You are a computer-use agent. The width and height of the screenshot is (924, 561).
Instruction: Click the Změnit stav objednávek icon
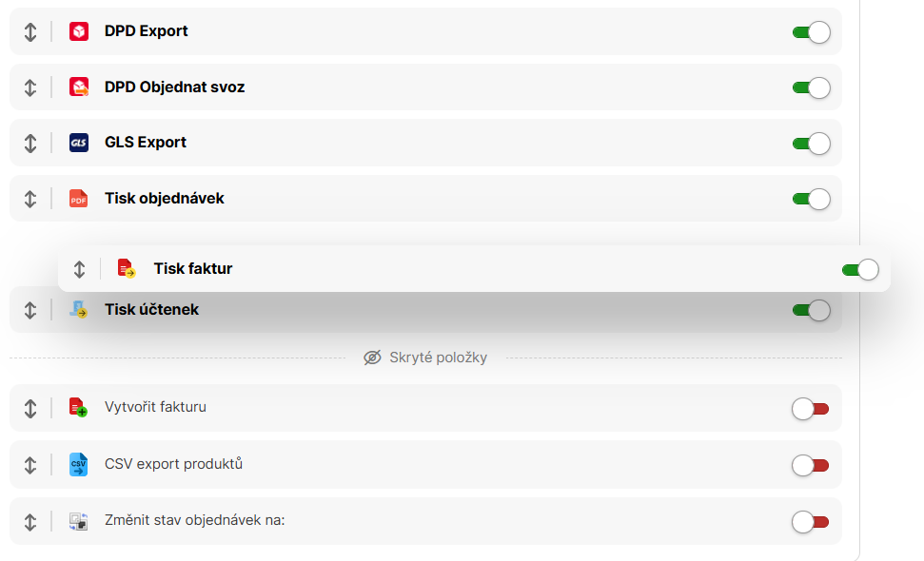click(x=79, y=521)
